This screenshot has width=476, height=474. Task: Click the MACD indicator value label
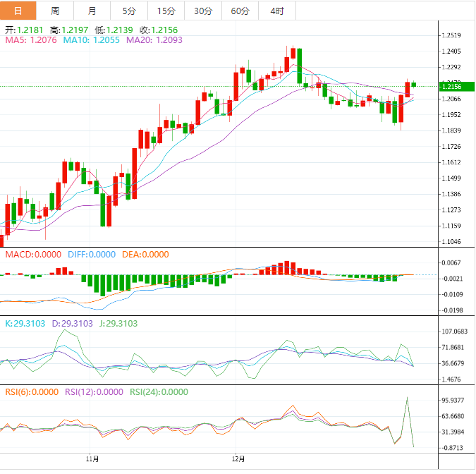click(x=35, y=254)
